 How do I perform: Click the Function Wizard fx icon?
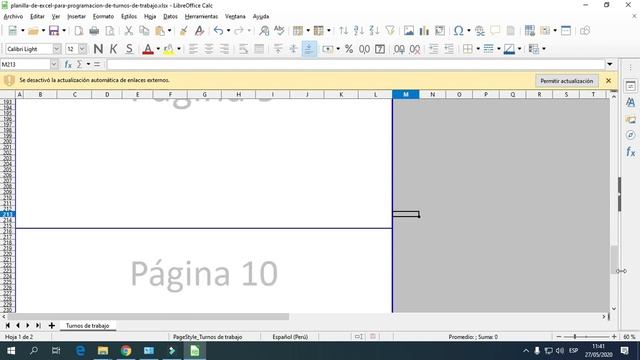(68, 64)
